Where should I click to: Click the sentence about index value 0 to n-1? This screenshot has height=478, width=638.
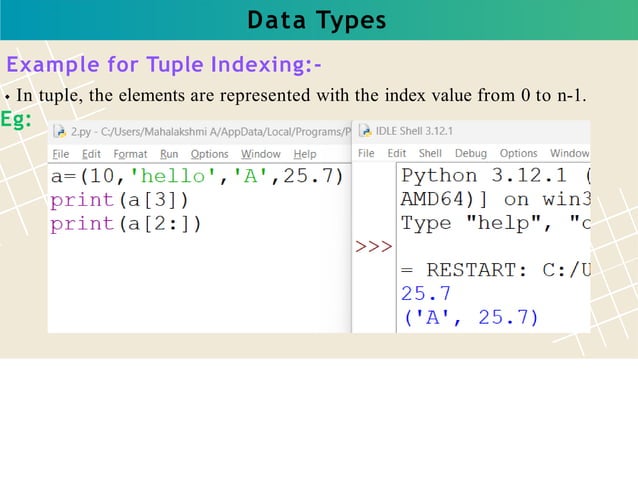point(301,96)
